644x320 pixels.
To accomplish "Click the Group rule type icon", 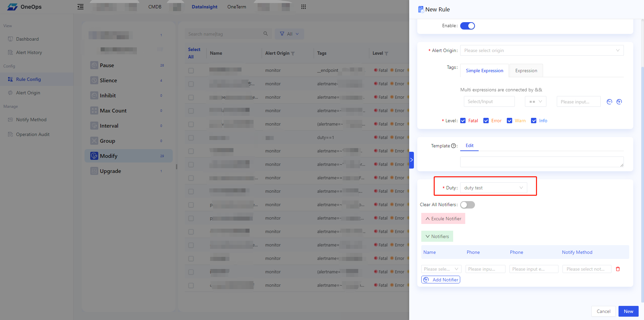I will 94,141.
